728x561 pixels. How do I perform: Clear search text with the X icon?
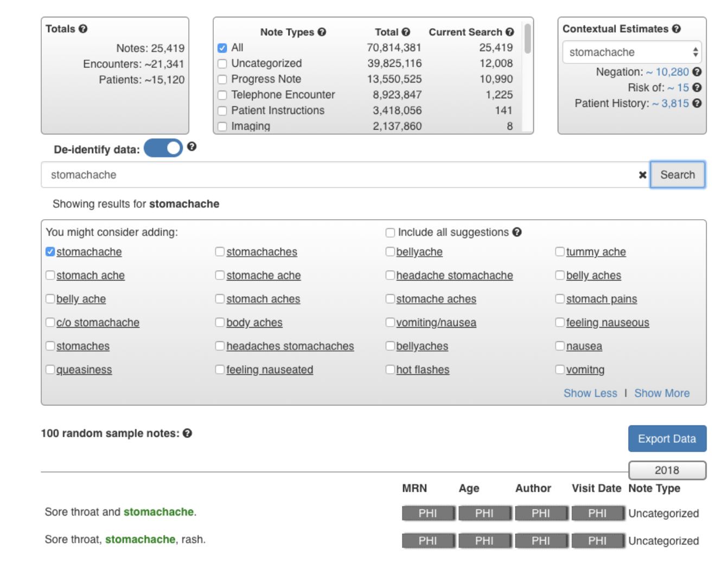642,175
